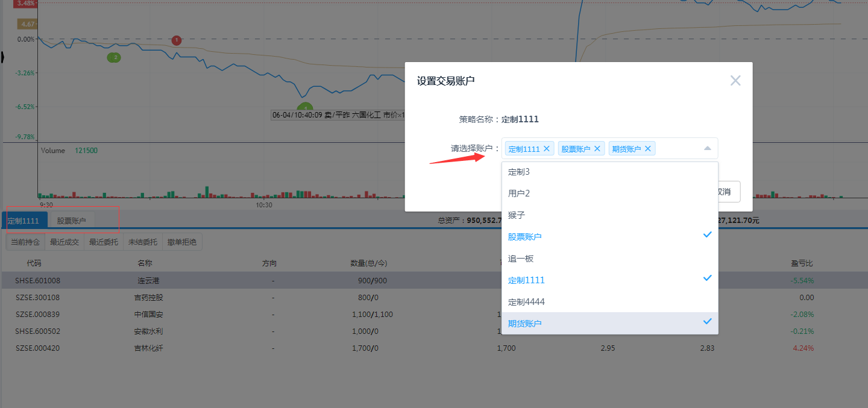Collapse the account selection dropdown arrow
The width and height of the screenshot is (868, 408).
708,148
